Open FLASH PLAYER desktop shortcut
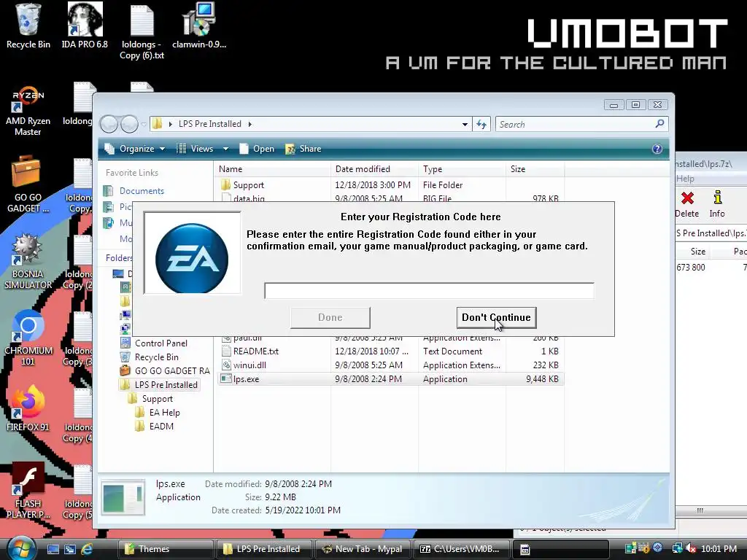The image size is (747, 560). (x=28, y=491)
